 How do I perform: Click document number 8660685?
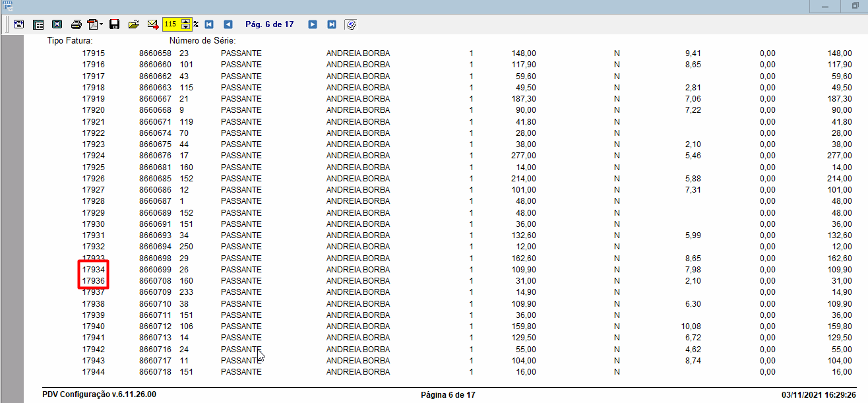tap(155, 179)
